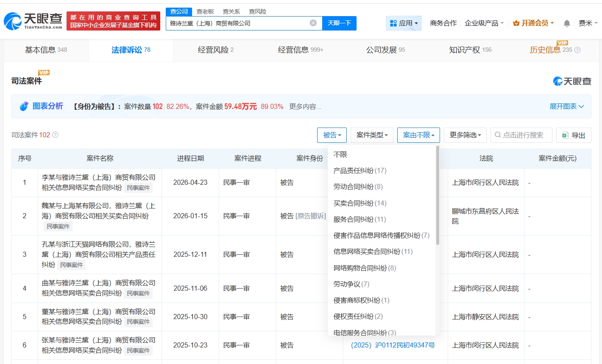Switch to the 经营风险 tab

coord(215,50)
